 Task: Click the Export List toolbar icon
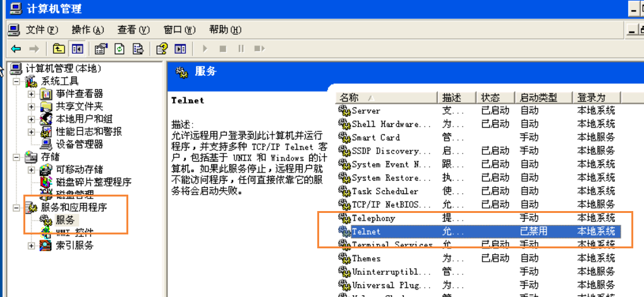click(x=138, y=49)
